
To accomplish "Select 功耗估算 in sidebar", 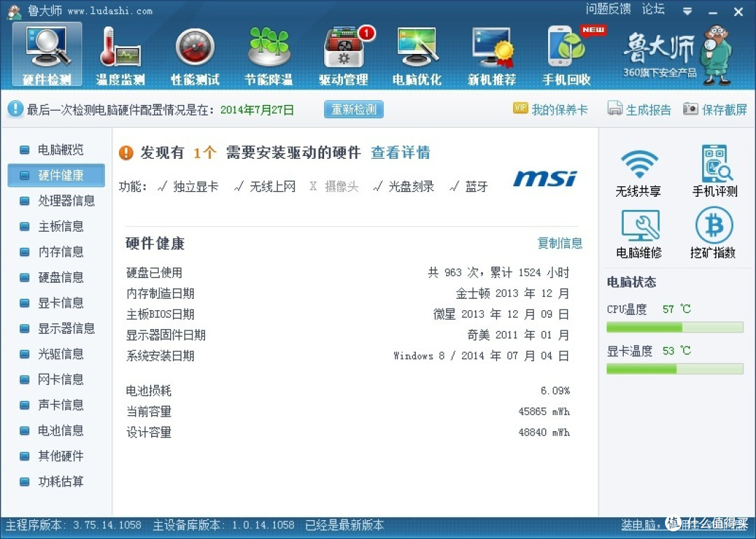I will click(56, 482).
